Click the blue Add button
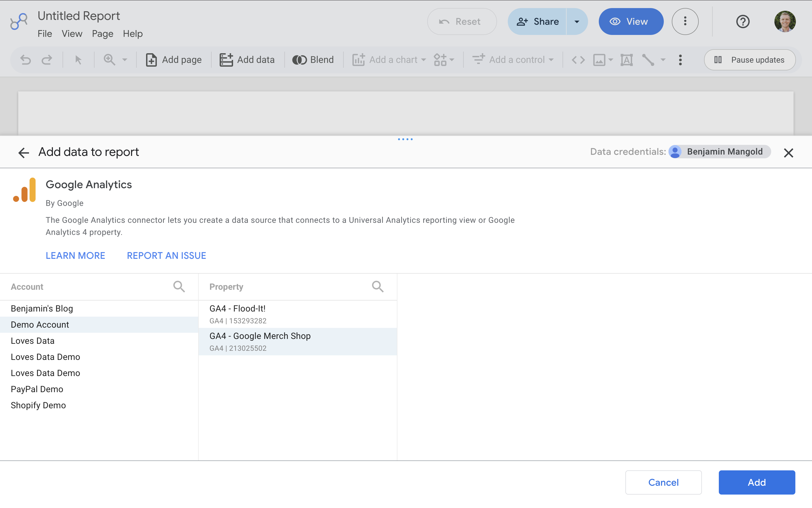This screenshot has width=812, height=508. 757,482
